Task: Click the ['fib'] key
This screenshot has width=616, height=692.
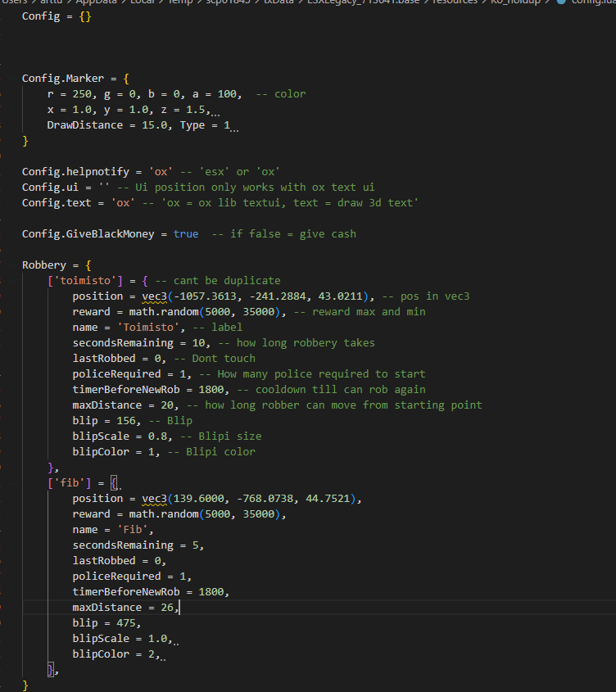Action: coord(70,483)
